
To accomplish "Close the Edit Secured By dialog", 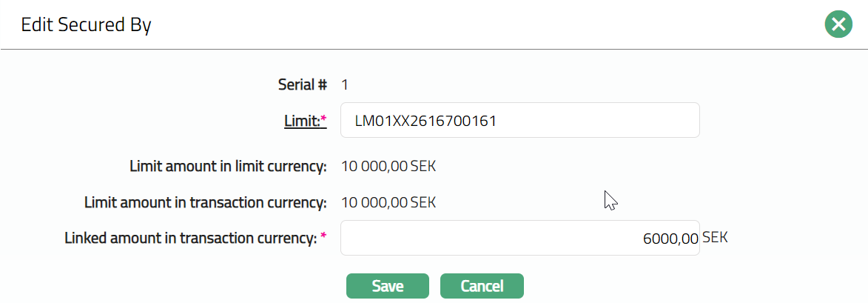I will 838,24.
